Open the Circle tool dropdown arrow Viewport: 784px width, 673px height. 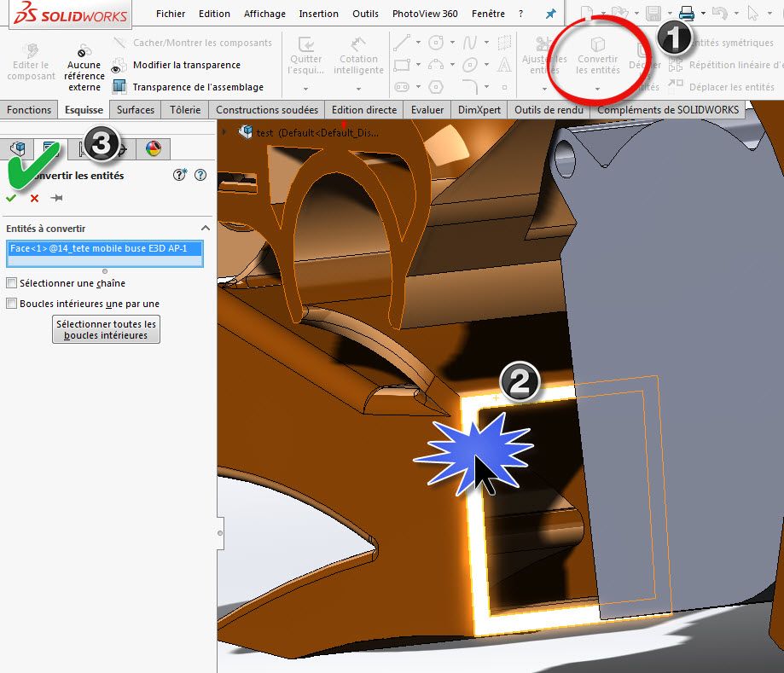[x=452, y=43]
